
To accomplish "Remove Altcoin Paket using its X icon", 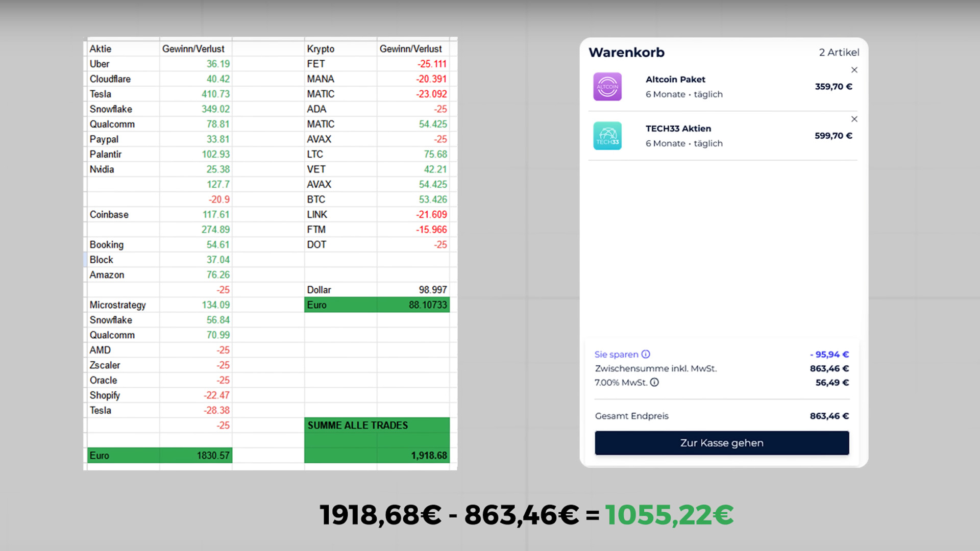I will [854, 70].
